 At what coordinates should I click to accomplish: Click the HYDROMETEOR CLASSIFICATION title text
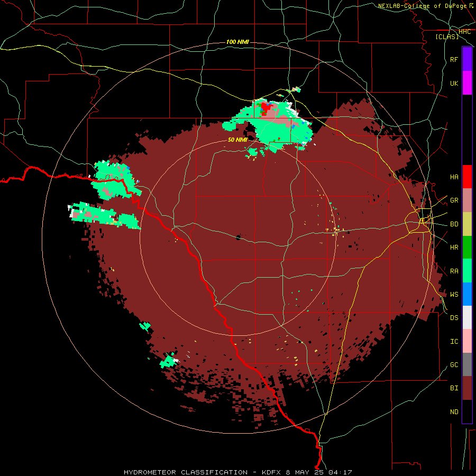pyautogui.click(x=186, y=472)
